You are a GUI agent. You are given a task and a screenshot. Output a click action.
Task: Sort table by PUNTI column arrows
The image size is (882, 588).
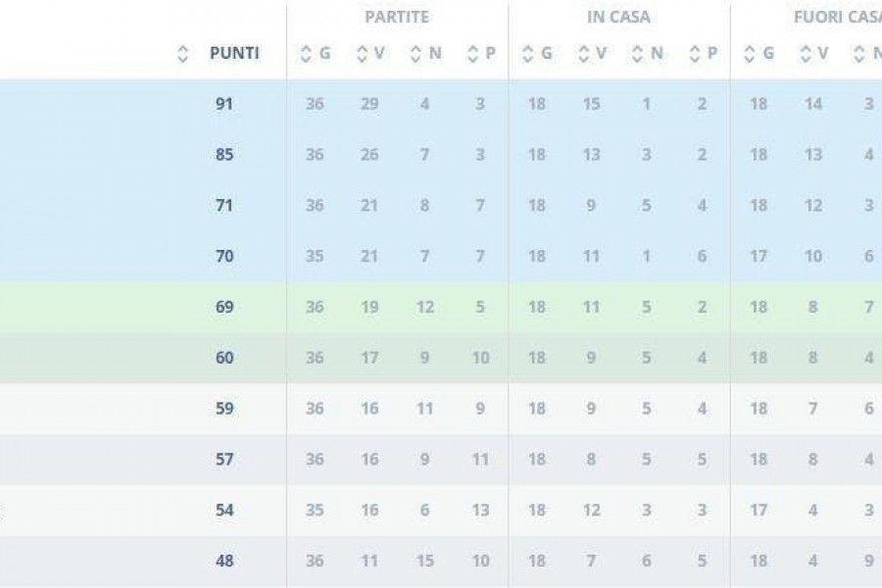pyautogui.click(x=182, y=54)
